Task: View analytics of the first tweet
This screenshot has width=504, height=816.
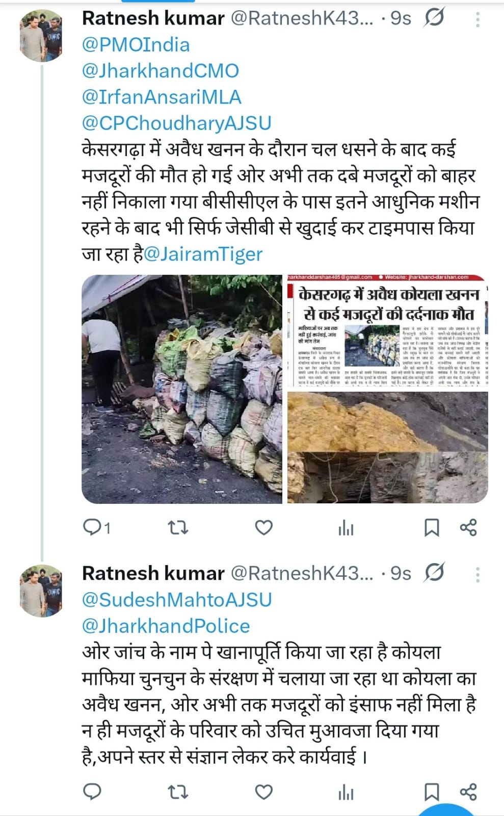Action: [x=346, y=528]
